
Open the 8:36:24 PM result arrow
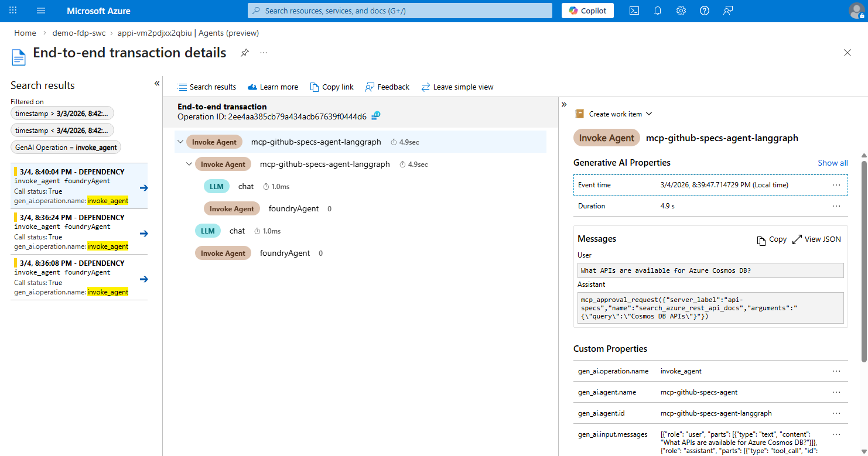pos(144,233)
